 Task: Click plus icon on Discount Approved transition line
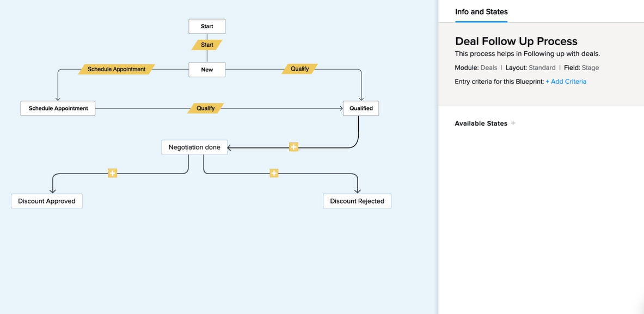(113, 173)
